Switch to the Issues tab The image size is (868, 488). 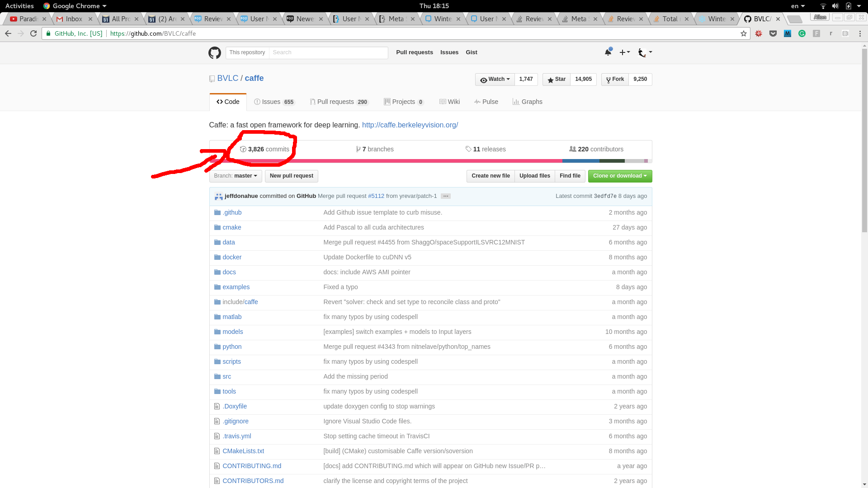[274, 102]
